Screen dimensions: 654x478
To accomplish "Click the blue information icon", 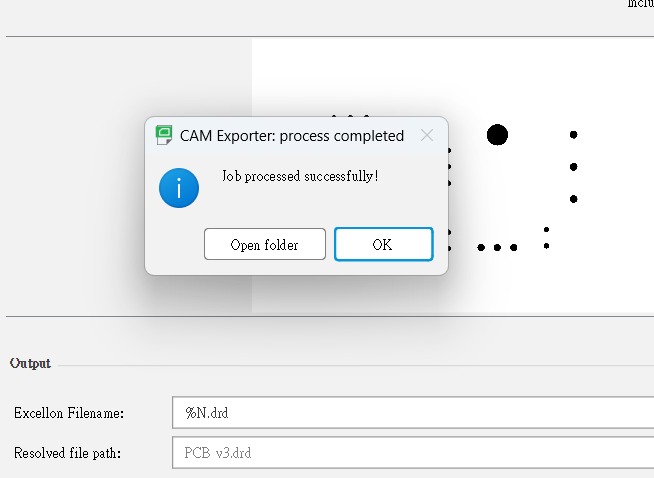I will coord(179,187).
